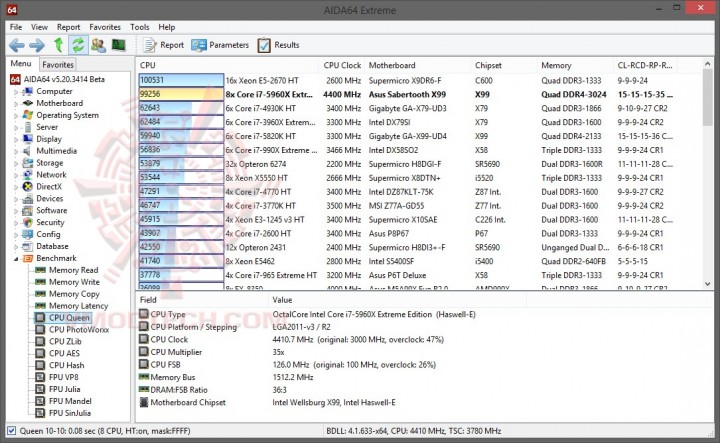Select the Computer tree node

tap(54, 91)
